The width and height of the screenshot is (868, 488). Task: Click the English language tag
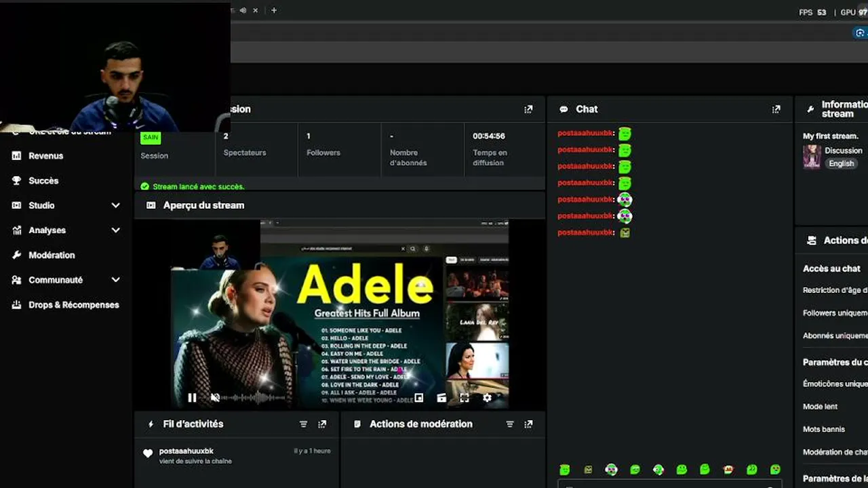point(841,163)
